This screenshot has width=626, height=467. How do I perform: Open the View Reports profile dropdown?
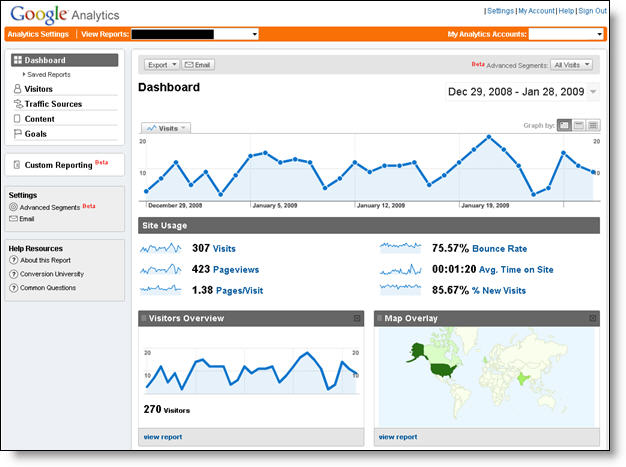[195, 34]
